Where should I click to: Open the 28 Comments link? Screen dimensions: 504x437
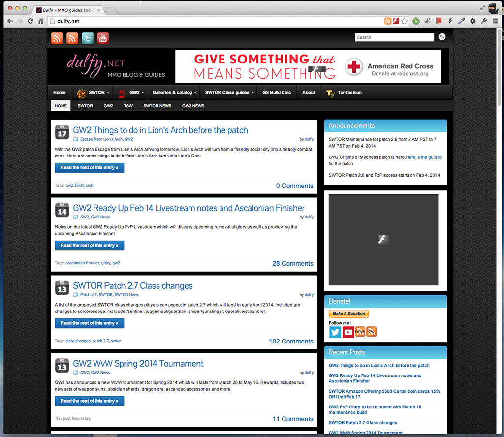tap(293, 263)
